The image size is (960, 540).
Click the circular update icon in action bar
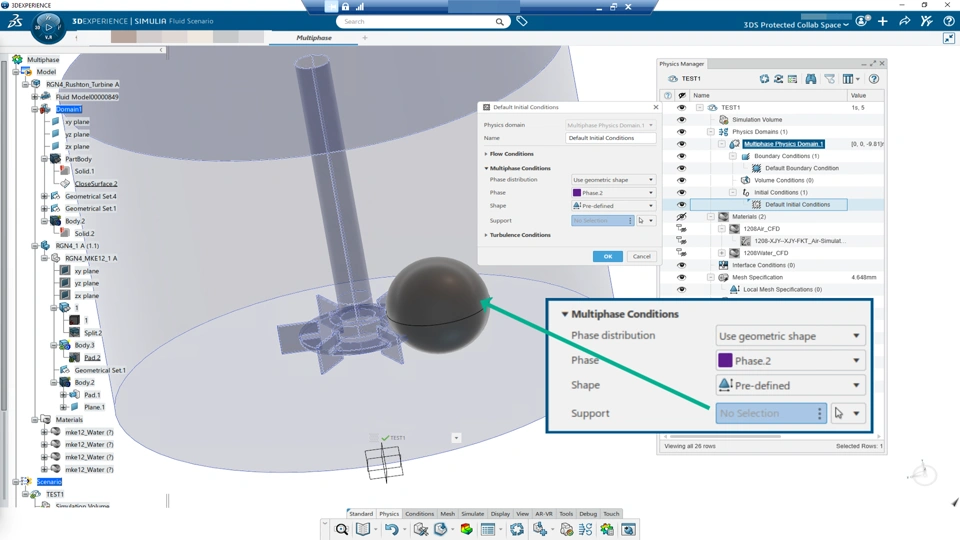(517, 530)
